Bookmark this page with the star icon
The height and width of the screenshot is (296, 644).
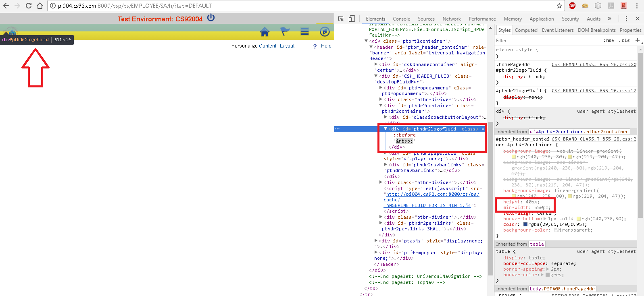point(559,6)
